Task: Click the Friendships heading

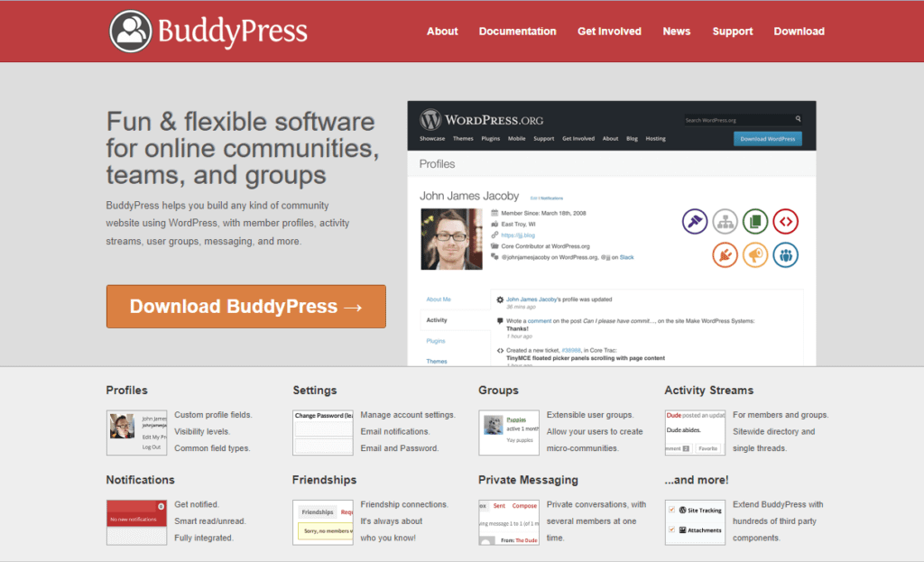Action: [x=324, y=480]
